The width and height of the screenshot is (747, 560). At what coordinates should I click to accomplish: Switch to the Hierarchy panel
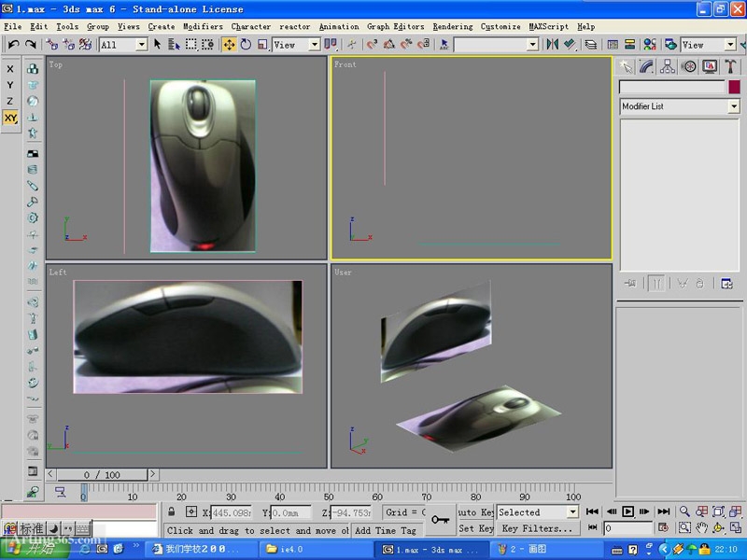pyautogui.click(x=669, y=66)
